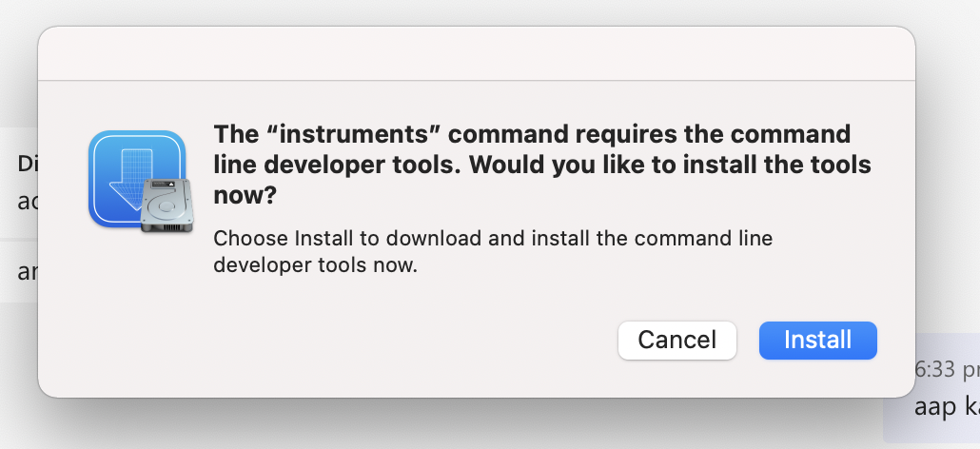This screenshot has width=980, height=449.
Task: Select the partially hidden "ar" list row
Action: [x=27, y=272]
